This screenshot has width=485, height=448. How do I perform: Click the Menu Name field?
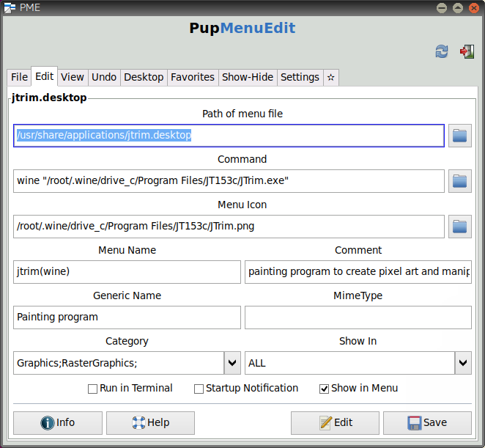pyautogui.click(x=127, y=272)
